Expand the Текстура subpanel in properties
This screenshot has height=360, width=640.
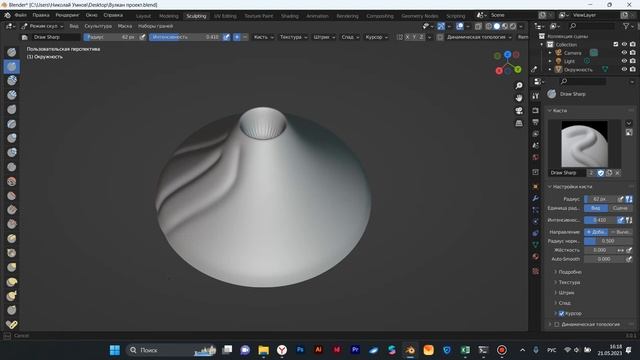(569, 282)
